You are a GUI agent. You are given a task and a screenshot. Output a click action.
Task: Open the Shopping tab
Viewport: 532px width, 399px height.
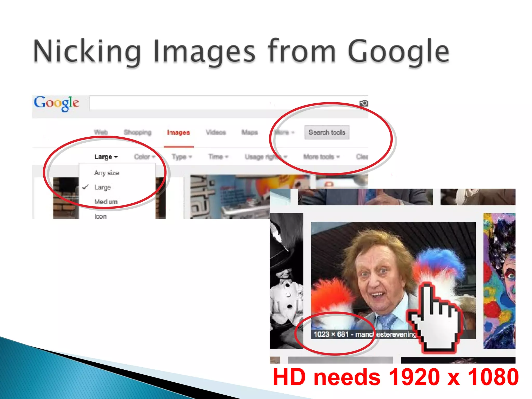pyautogui.click(x=137, y=132)
